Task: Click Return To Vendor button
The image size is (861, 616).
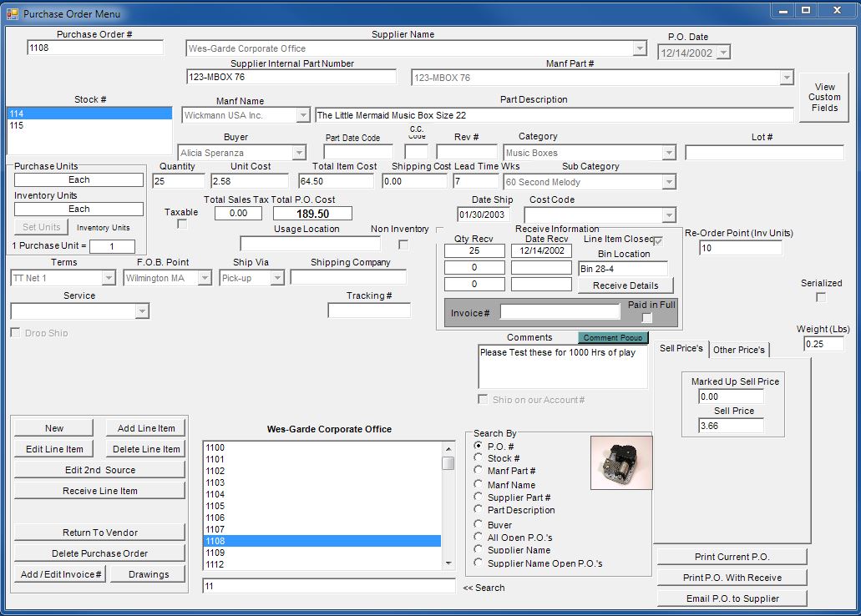Action: point(100,533)
